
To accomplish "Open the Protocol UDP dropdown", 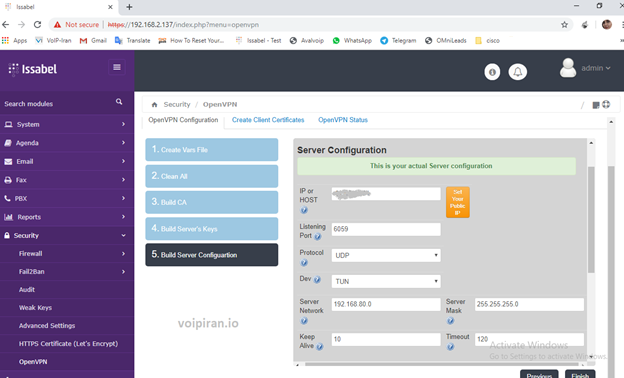I will click(386, 255).
